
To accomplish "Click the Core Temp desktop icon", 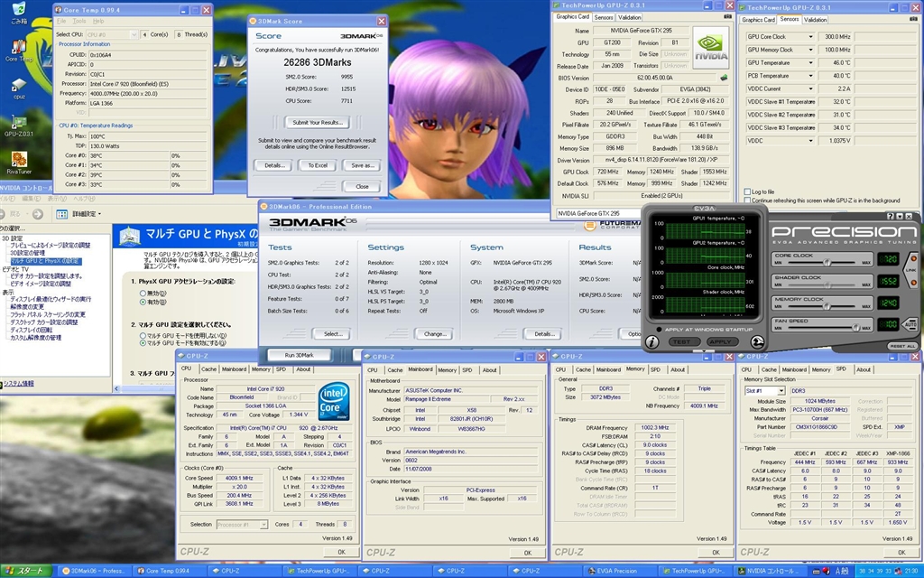I will tap(19, 47).
